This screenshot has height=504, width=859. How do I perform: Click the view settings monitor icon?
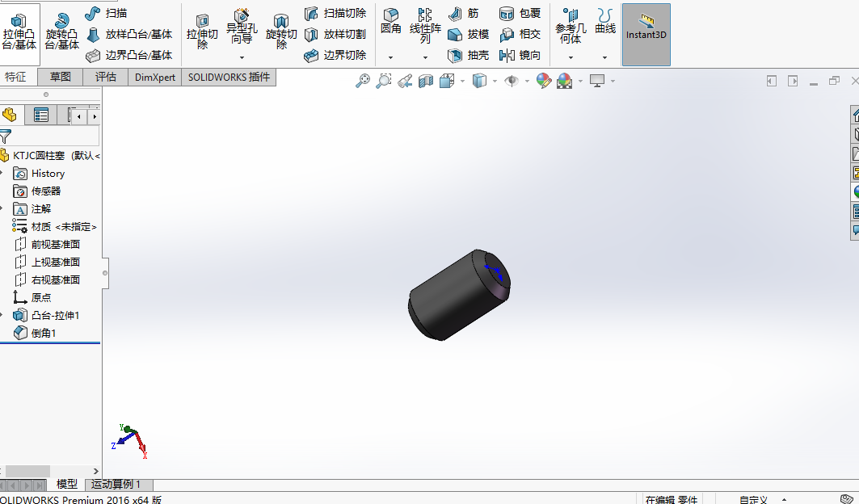[x=597, y=81]
